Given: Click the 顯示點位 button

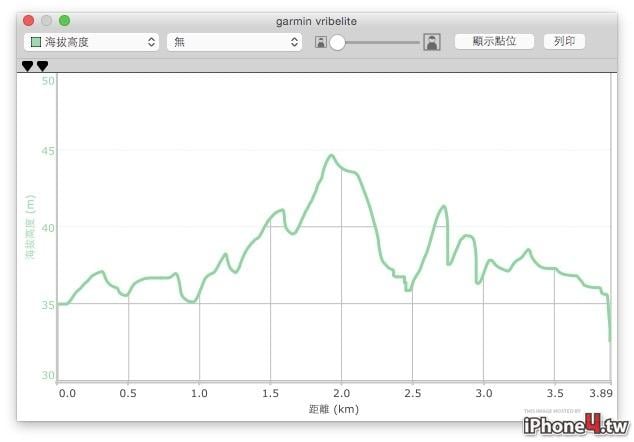Looking at the screenshot, I should [x=494, y=41].
